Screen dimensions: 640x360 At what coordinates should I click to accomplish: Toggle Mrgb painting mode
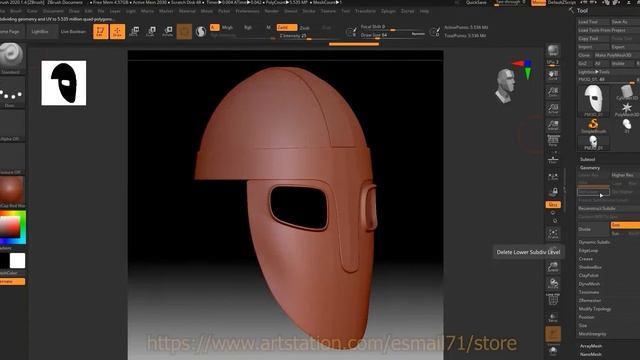pyautogui.click(x=227, y=27)
